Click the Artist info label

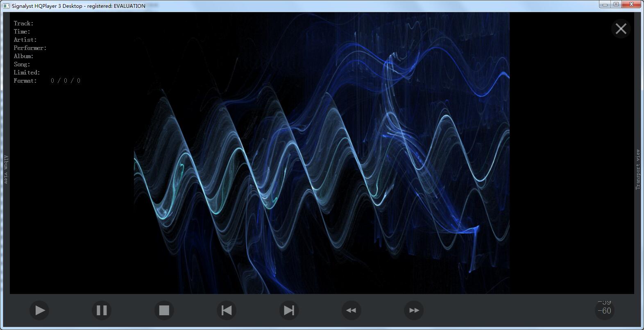pos(25,40)
